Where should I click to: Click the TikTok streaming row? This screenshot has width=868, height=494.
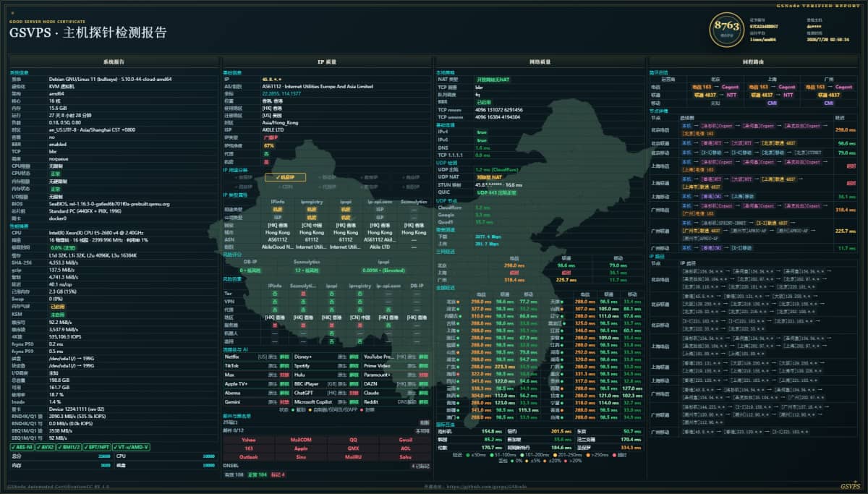click(x=257, y=365)
